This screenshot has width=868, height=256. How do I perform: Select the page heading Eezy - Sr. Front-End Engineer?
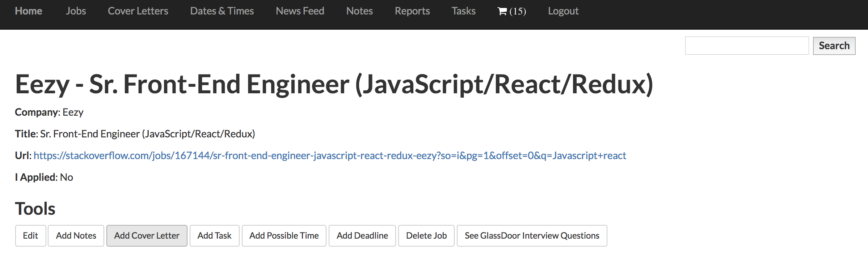(x=334, y=84)
